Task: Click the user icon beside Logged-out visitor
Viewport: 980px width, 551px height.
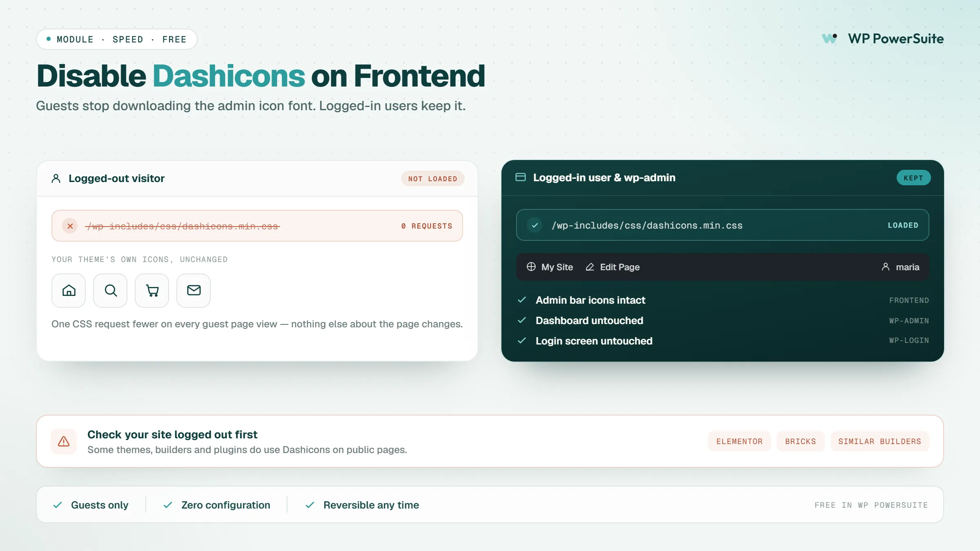Action: point(56,178)
